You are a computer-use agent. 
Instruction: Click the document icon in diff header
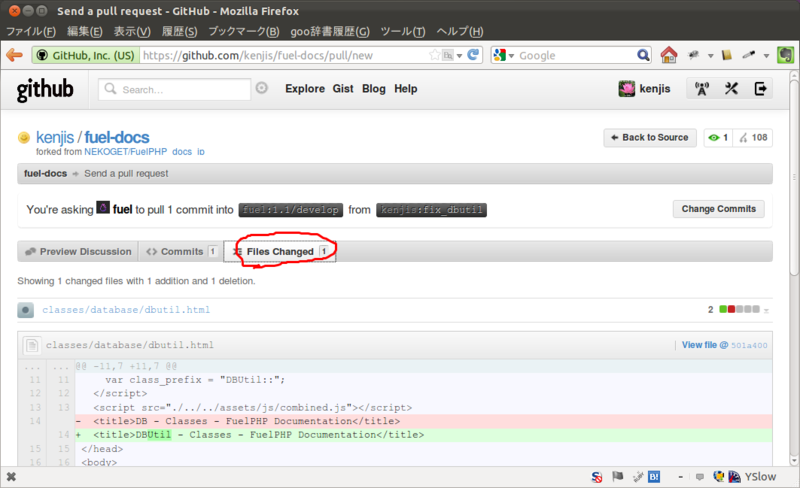(x=32, y=346)
